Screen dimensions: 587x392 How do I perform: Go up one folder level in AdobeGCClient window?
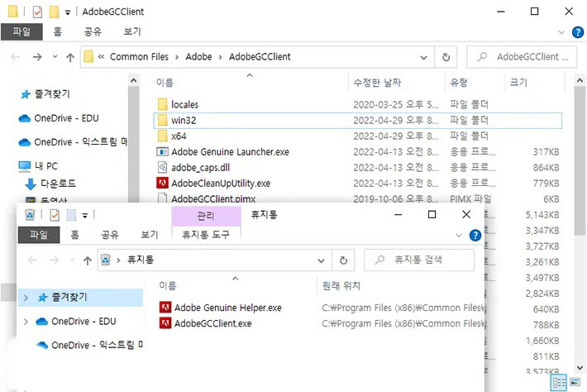pos(70,57)
